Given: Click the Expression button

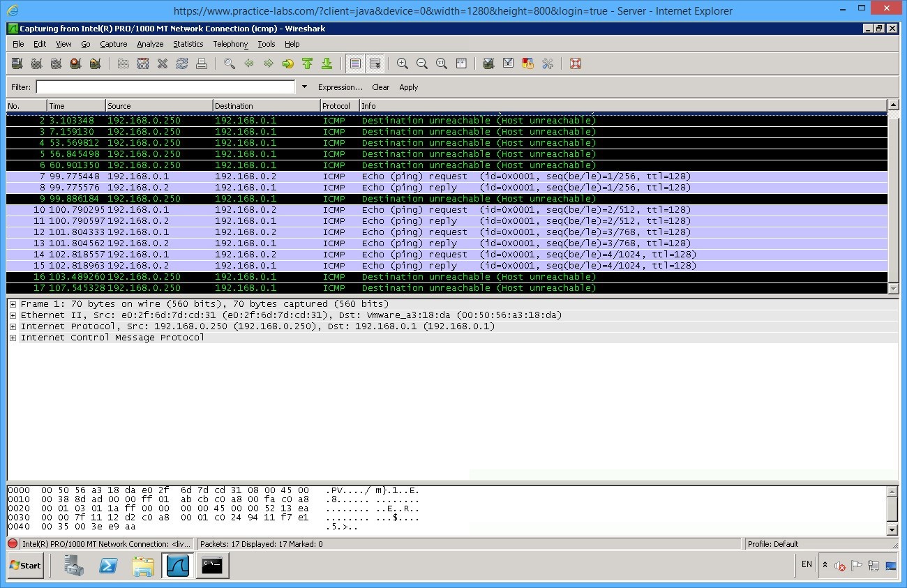Looking at the screenshot, I should point(340,86).
